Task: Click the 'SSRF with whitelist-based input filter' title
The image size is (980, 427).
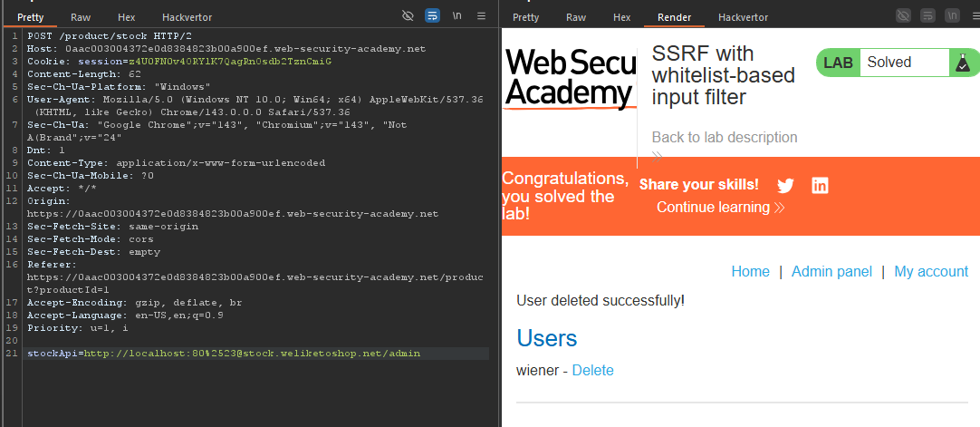Action: [723, 75]
